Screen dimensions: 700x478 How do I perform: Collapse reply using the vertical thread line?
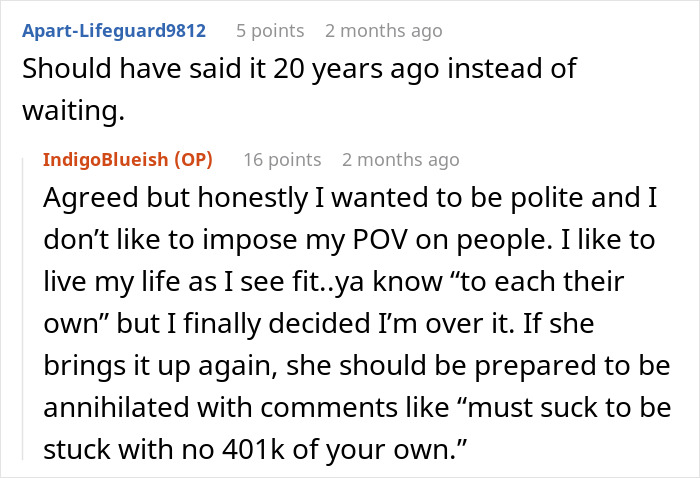click(x=23, y=309)
